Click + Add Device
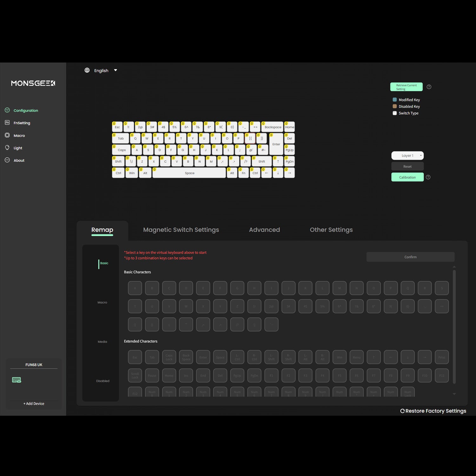This screenshot has height=476, width=476. (x=34, y=403)
